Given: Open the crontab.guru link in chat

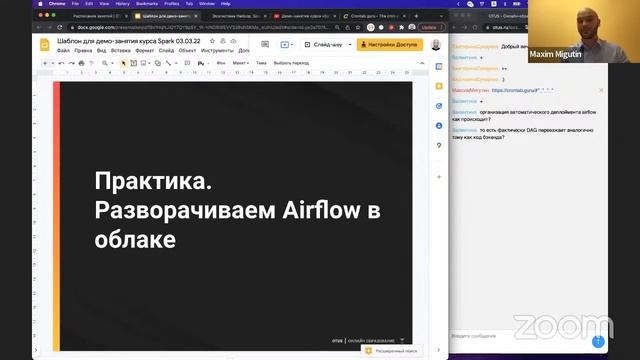Looking at the screenshot, I should point(522,90).
